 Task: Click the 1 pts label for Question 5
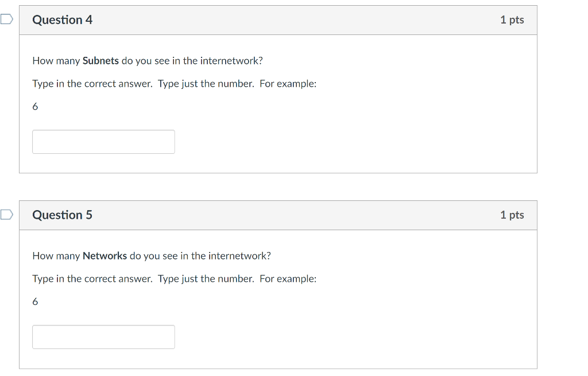tap(512, 215)
